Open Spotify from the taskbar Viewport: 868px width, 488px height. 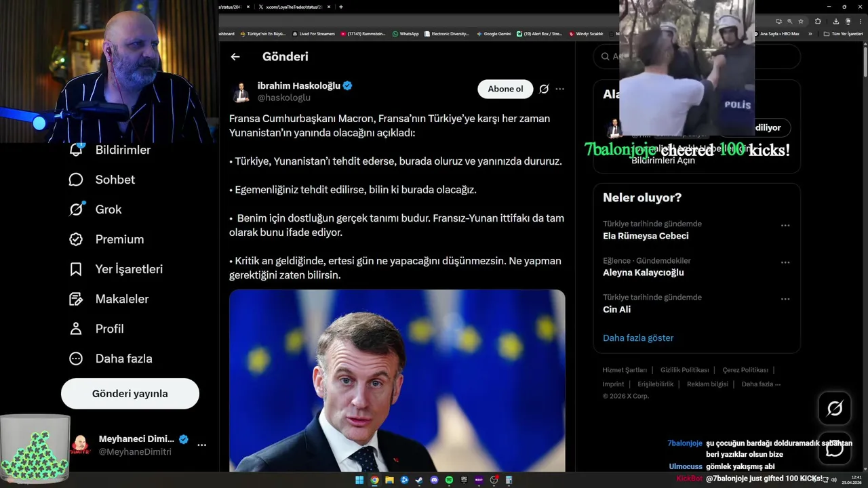pyautogui.click(x=449, y=480)
